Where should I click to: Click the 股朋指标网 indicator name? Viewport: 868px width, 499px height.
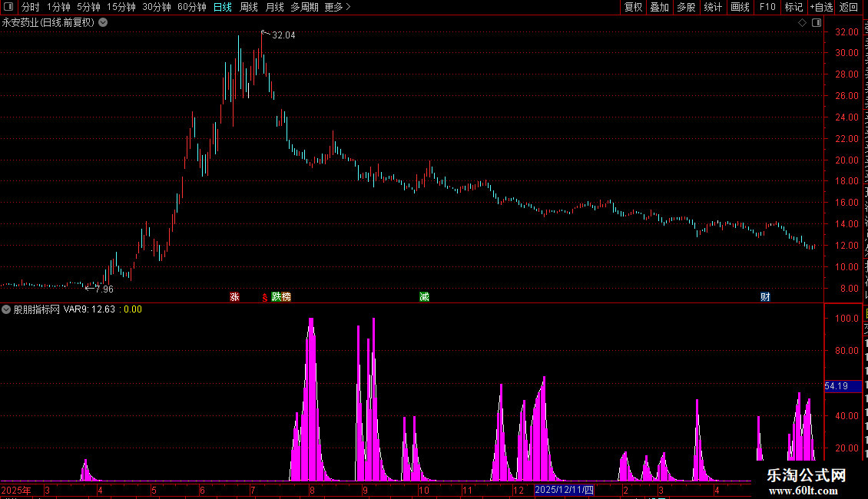[37, 309]
